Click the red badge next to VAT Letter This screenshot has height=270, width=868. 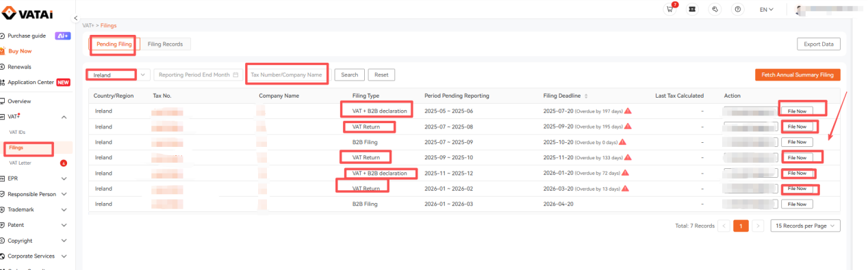coord(64,163)
